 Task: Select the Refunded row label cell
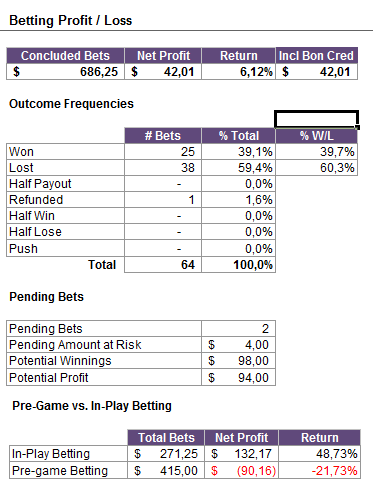(x=65, y=200)
